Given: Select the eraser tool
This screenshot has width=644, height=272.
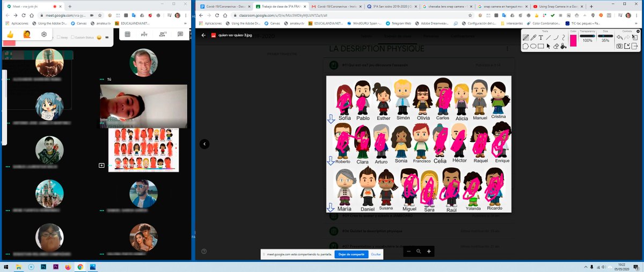Looking at the screenshot, I should tap(556, 46).
